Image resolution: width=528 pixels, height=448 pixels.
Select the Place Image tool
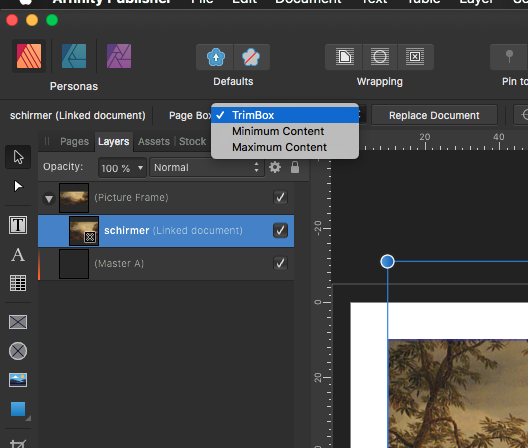point(18,380)
